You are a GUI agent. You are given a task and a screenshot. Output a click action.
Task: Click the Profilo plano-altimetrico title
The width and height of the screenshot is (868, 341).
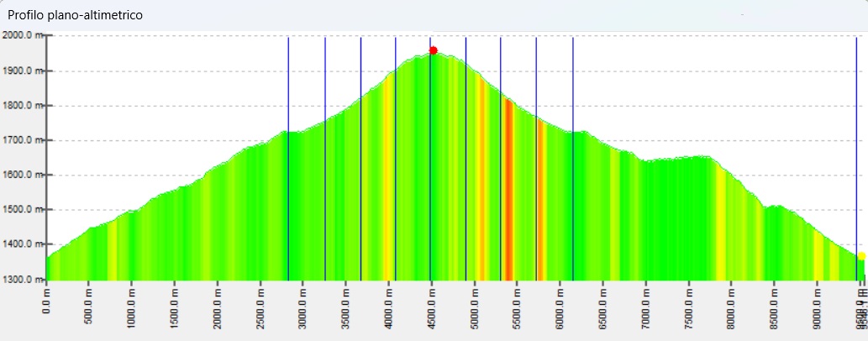pyautogui.click(x=75, y=15)
